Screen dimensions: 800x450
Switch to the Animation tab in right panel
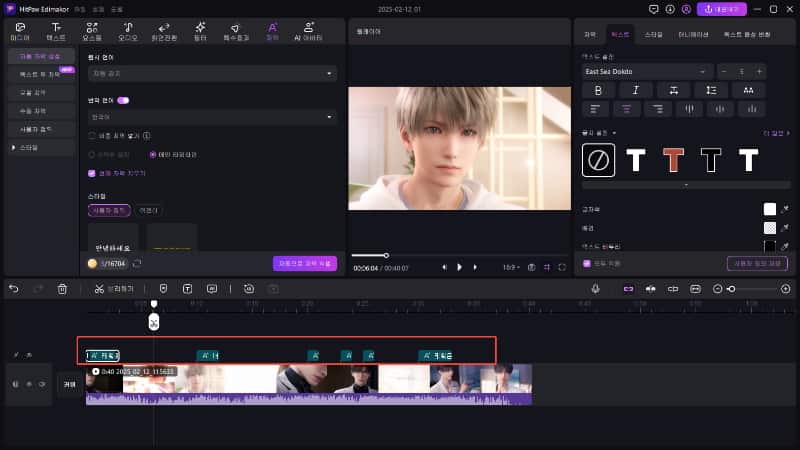coord(692,34)
